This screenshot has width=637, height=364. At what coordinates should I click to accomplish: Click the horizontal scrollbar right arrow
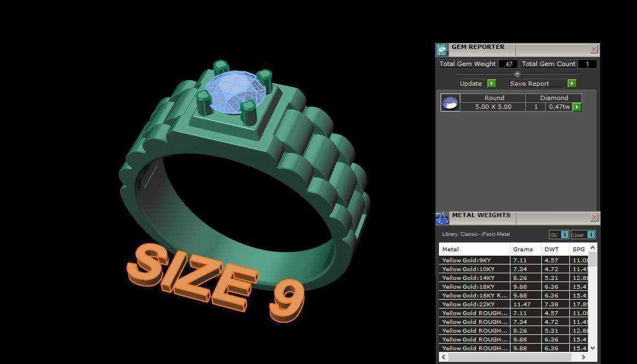pos(584,357)
